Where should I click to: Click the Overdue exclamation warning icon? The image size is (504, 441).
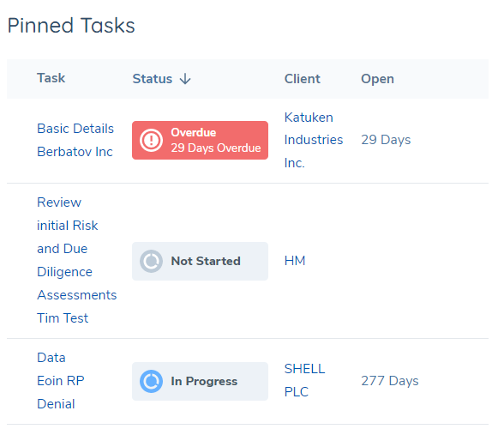point(151,140)
